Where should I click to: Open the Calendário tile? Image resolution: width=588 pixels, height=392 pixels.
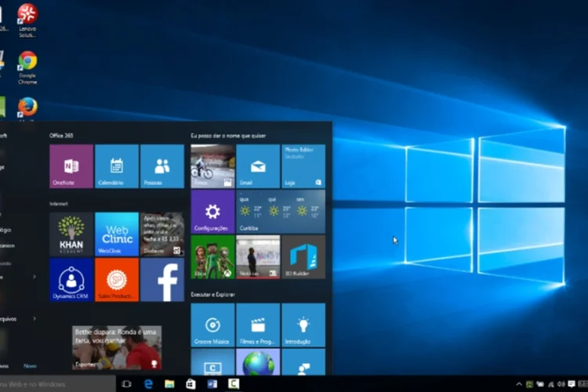pyautogui.click(x=117, y=166)
